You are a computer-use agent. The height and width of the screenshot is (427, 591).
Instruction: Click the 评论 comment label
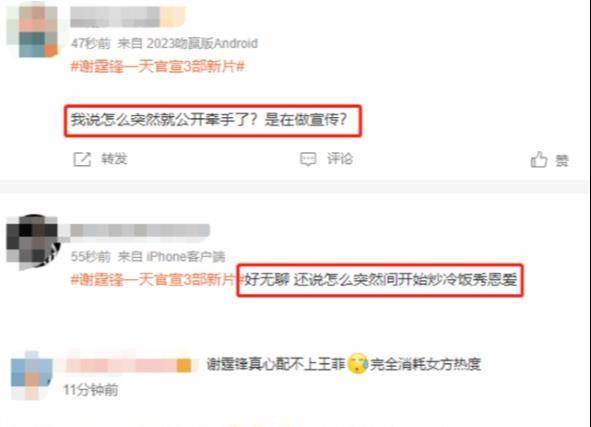tap(340, 159)
